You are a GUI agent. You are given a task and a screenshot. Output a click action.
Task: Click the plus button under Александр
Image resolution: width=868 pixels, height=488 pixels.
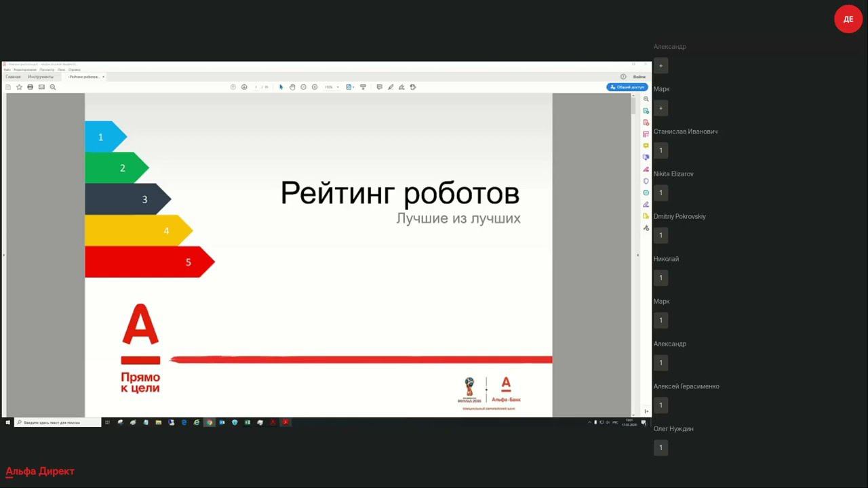pos(661,66)
